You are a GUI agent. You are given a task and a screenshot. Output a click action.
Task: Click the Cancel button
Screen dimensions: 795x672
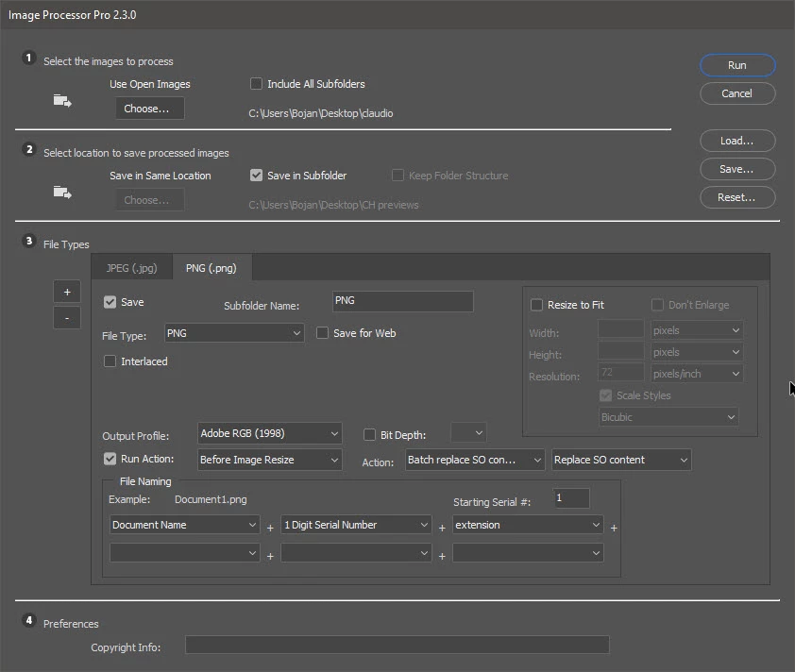click(x=737, y=93)
